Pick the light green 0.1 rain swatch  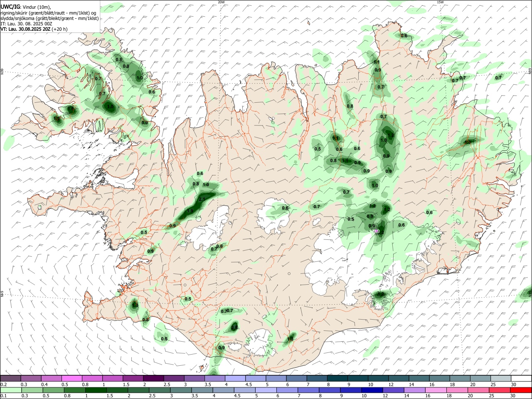[x=10, y=390]
